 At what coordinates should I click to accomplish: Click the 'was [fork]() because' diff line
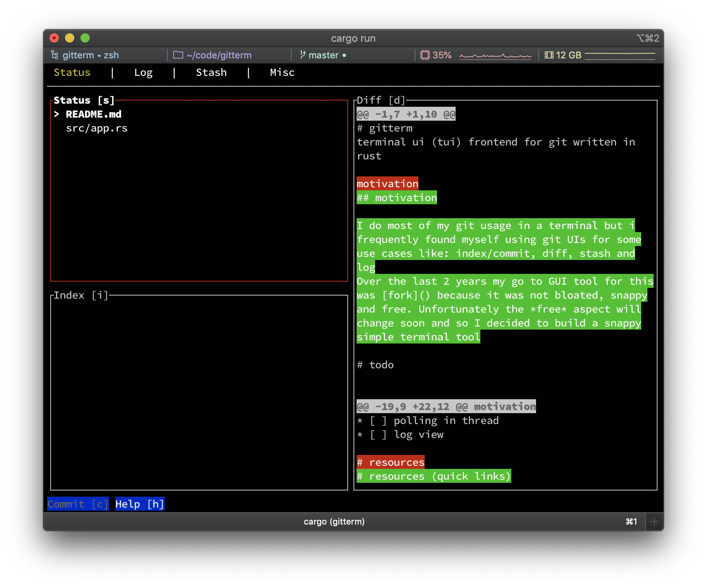tap(502, 295)
